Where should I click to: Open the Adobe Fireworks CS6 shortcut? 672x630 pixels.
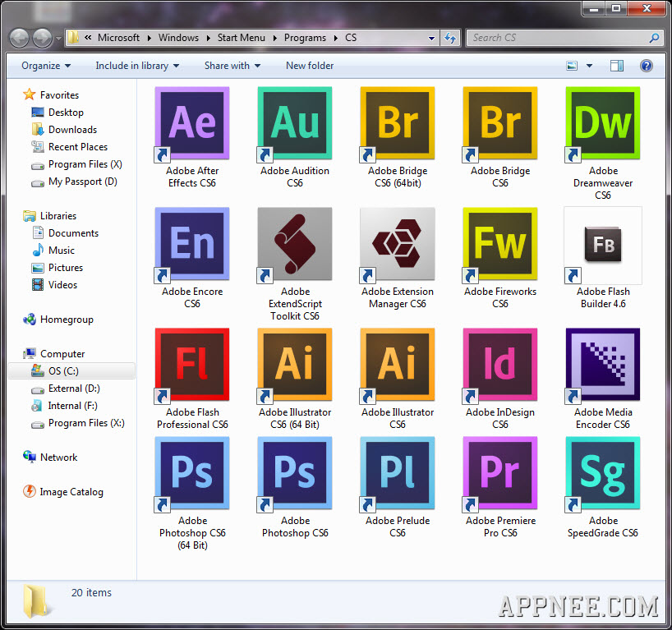coord(500,244)
